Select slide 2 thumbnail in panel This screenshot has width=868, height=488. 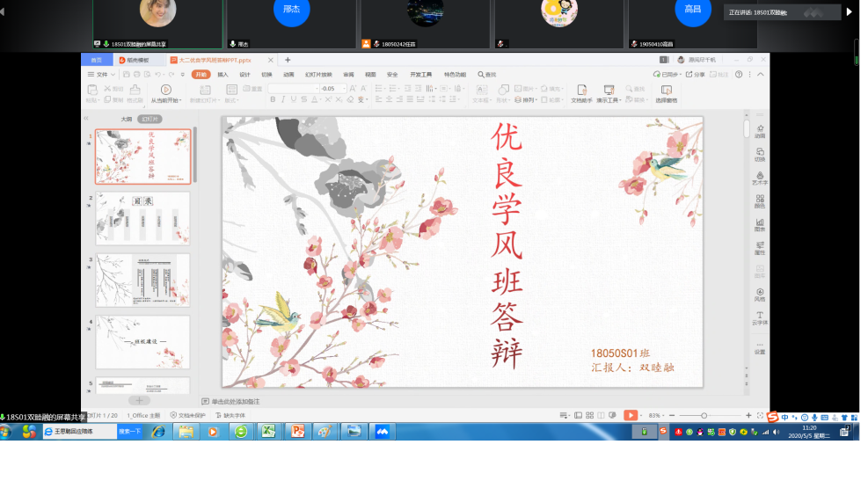pyautogui.click(x=142, y=217)
